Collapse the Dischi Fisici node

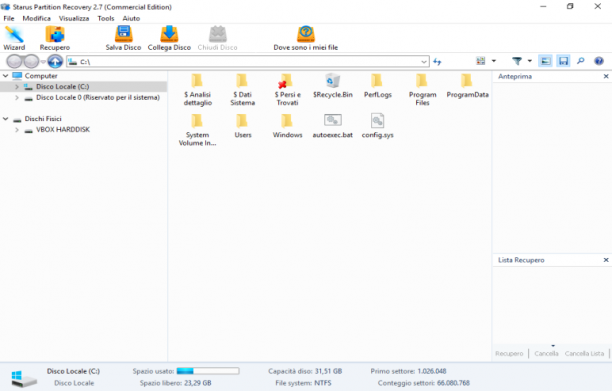(6, 119)
